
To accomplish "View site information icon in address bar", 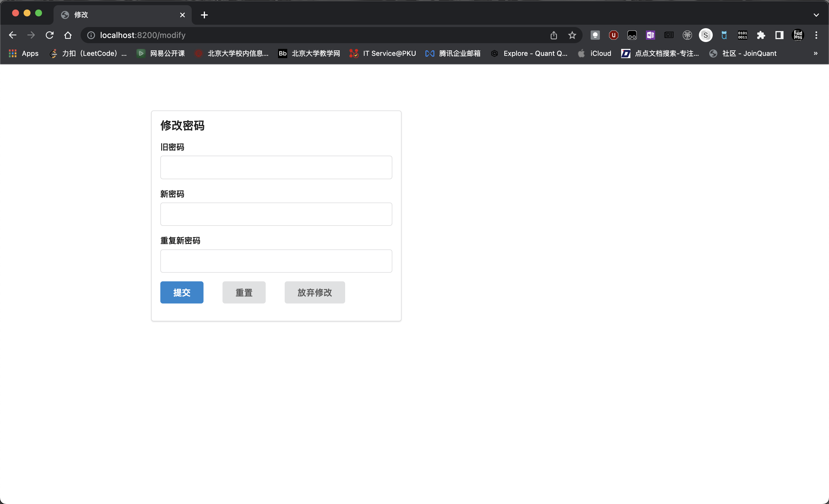I will 91,35.
